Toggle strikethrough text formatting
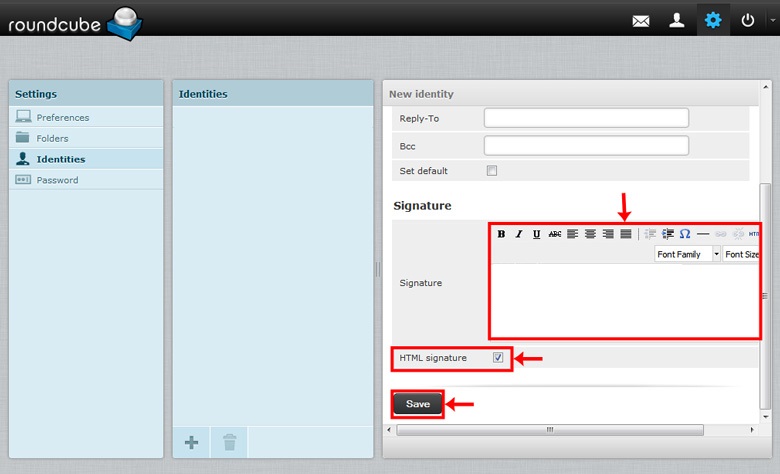Screen dimensions: 780x474 pyautogui.click(x=554, y=234)
